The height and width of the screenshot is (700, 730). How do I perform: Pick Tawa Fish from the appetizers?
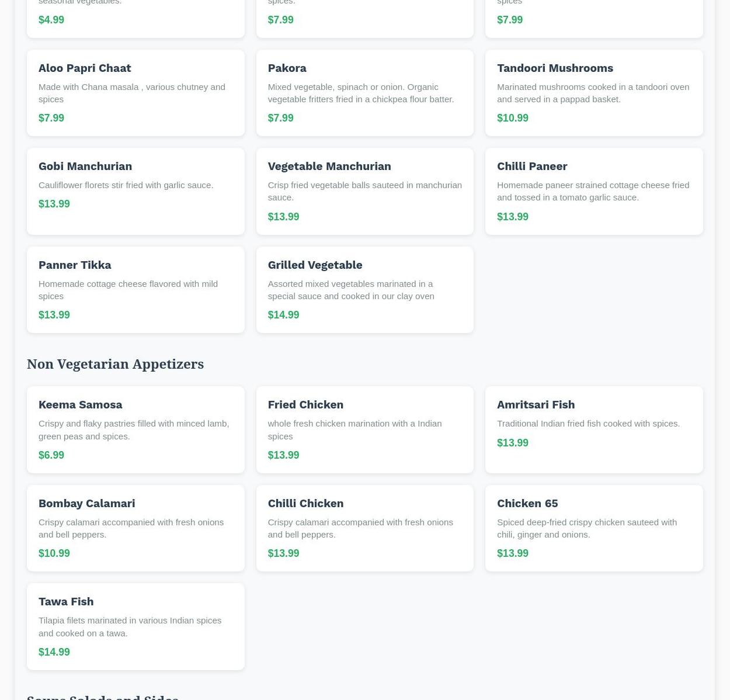(x=66, y=601)
